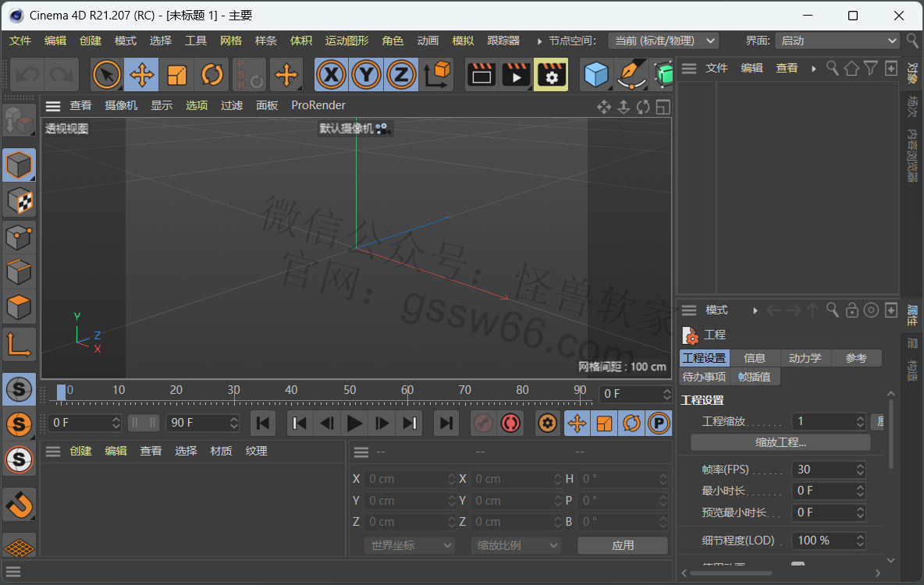The image size is (924, 585).
Task: Click the 缩放工程... button
Action: tap(780, 442)
